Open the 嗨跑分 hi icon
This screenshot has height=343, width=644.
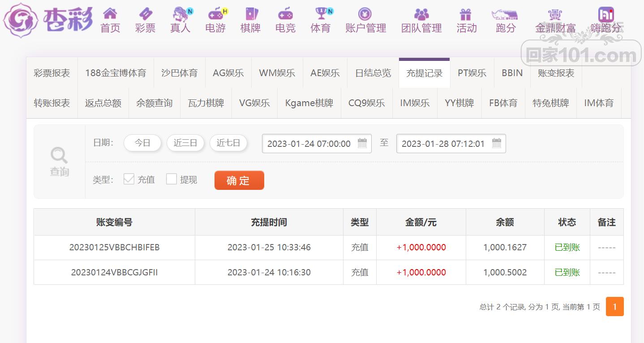(x=606, y=14)
